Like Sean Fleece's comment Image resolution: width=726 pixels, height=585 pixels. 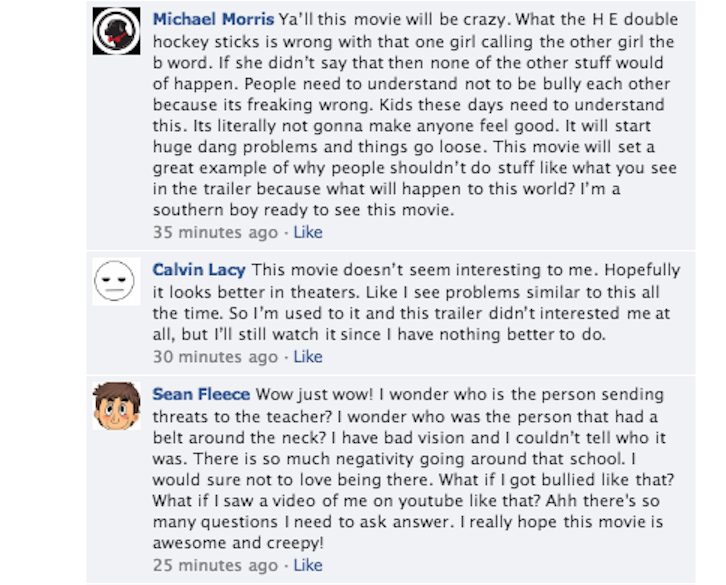pyautogui.click(x=307, y=565)
